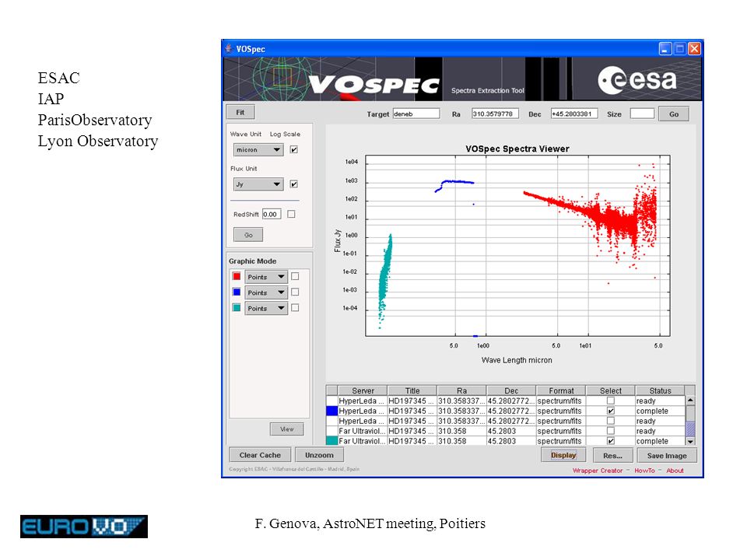
Task: Click the EURO VO logo
Action: coord(84,527)
